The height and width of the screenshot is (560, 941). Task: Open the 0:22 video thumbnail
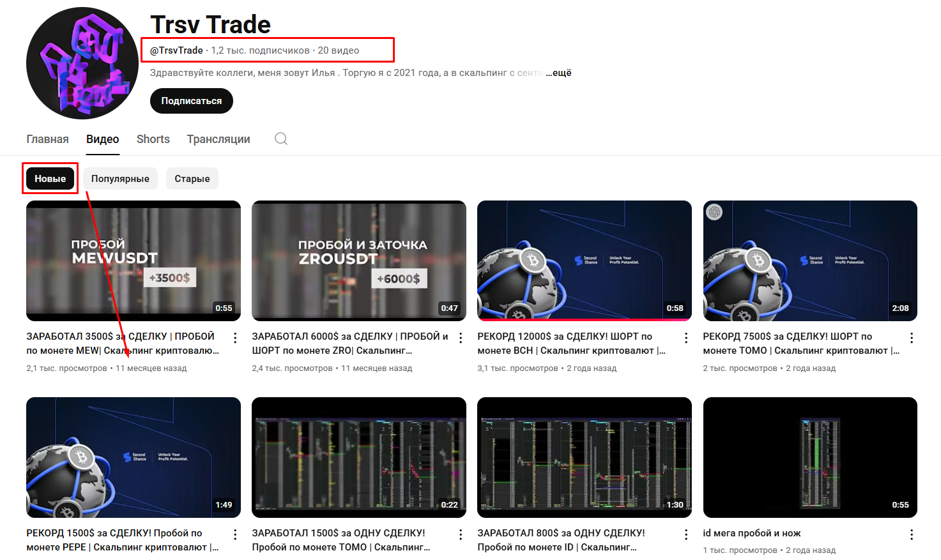[359, 457]
